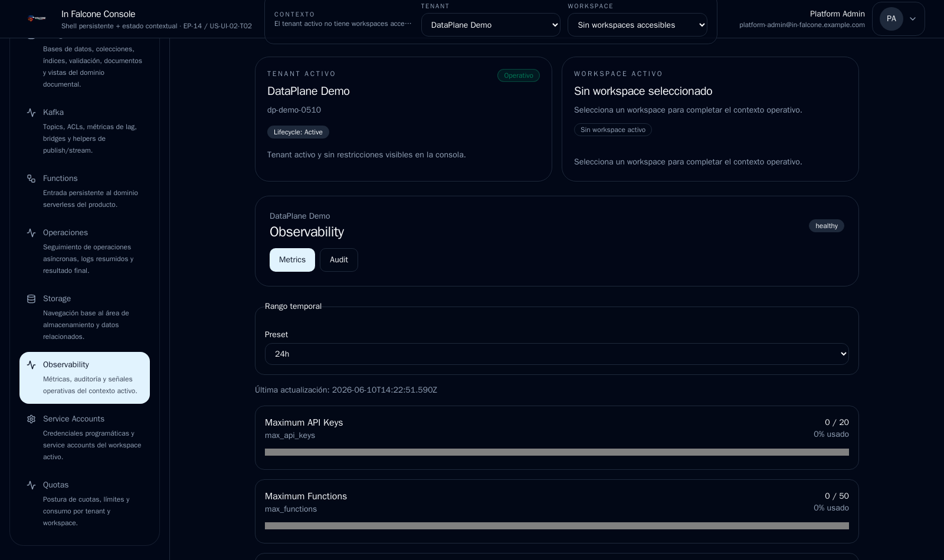944x560 pixels.
Task: Click the Maximum Functions usage bar
Action: tap(557, 526)
